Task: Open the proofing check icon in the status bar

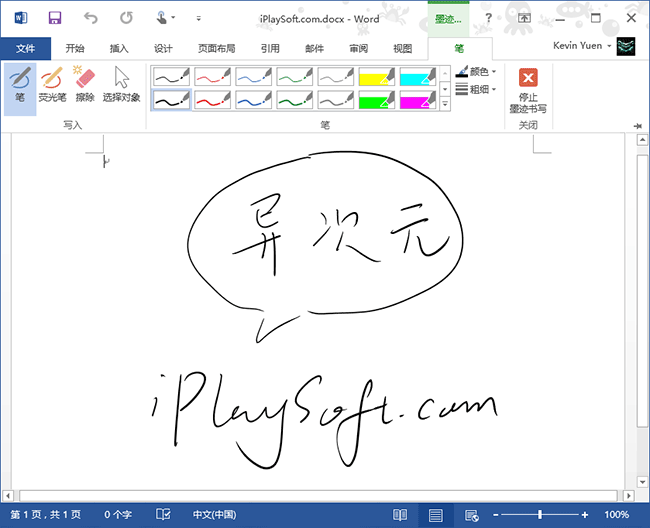Action: point(163,514)
